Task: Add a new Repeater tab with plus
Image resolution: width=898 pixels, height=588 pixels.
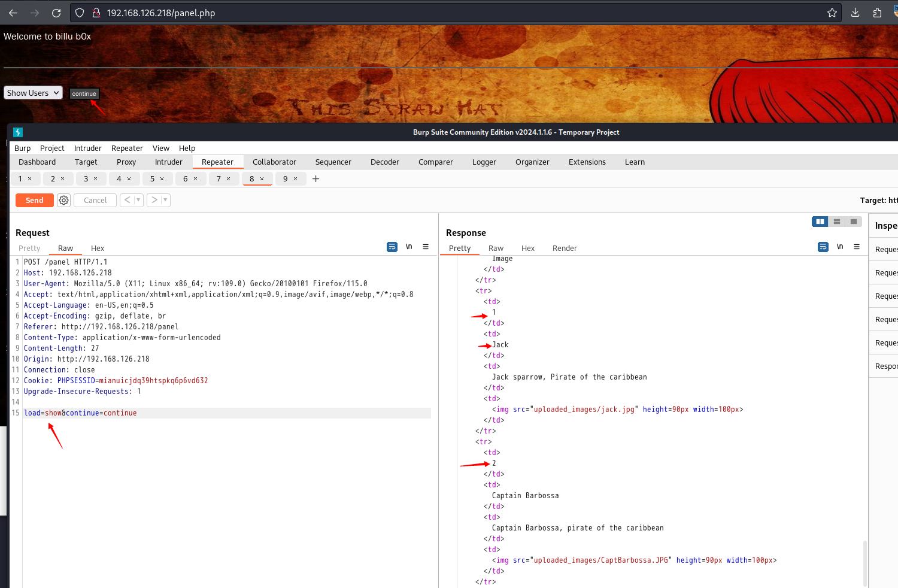Action: coord(316,179)
